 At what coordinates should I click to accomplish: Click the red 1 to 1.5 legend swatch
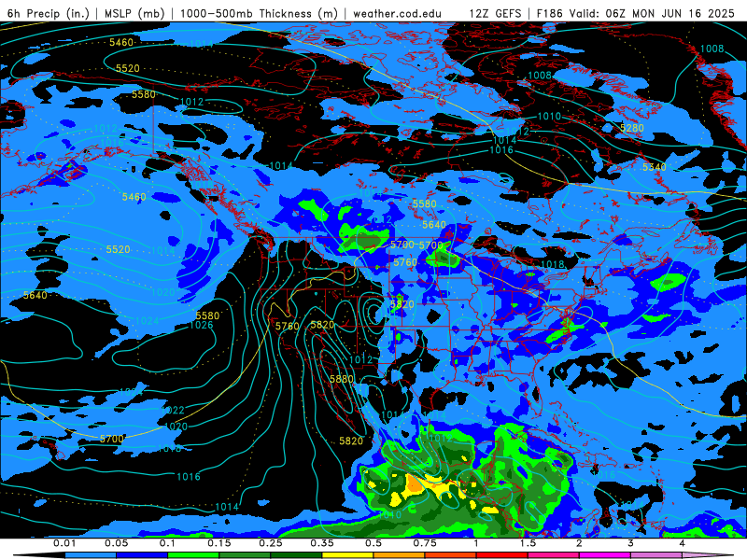pyautogui.click(x=502, y=555)
